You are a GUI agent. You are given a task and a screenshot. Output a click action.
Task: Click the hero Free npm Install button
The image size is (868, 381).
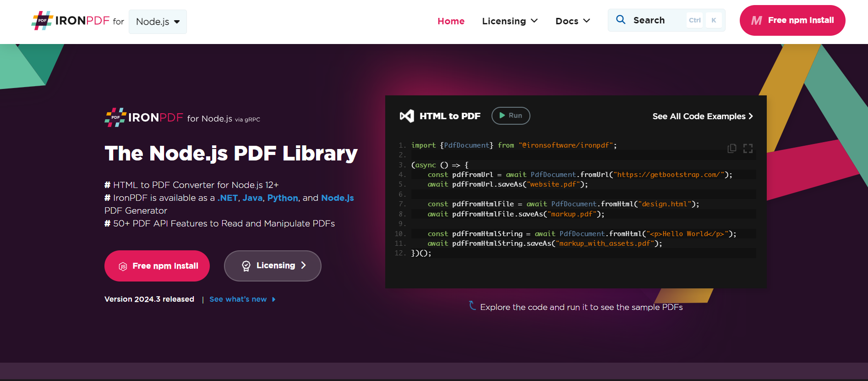pyautogui.click(x=157, y=266)
